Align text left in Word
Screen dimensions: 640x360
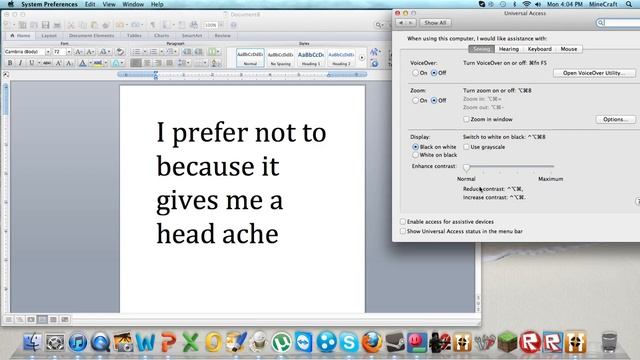click(x=136, y=63)
